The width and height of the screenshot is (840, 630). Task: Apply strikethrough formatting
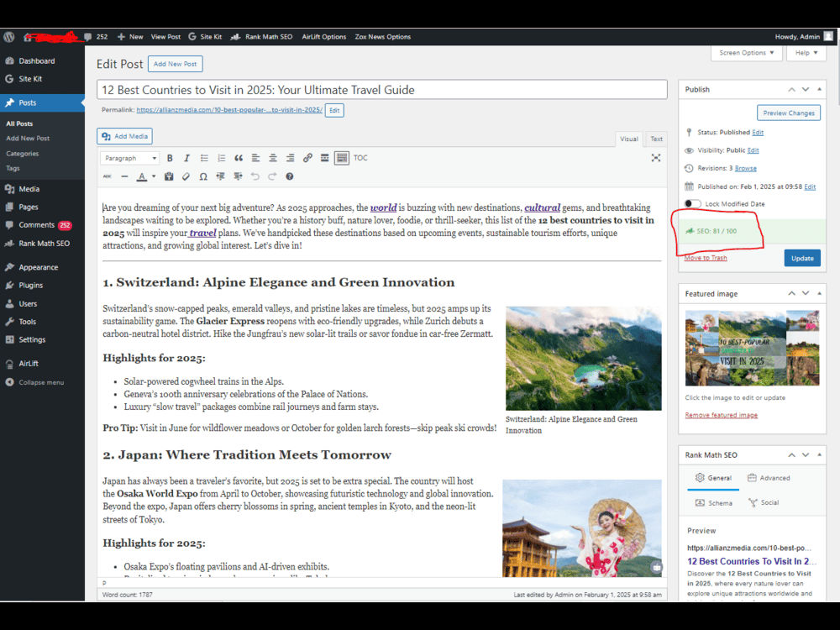click(x=108, y=176)
